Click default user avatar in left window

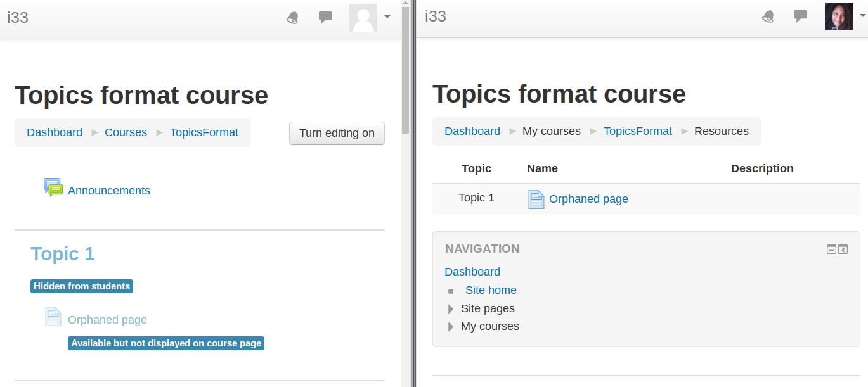click(363, 17)
